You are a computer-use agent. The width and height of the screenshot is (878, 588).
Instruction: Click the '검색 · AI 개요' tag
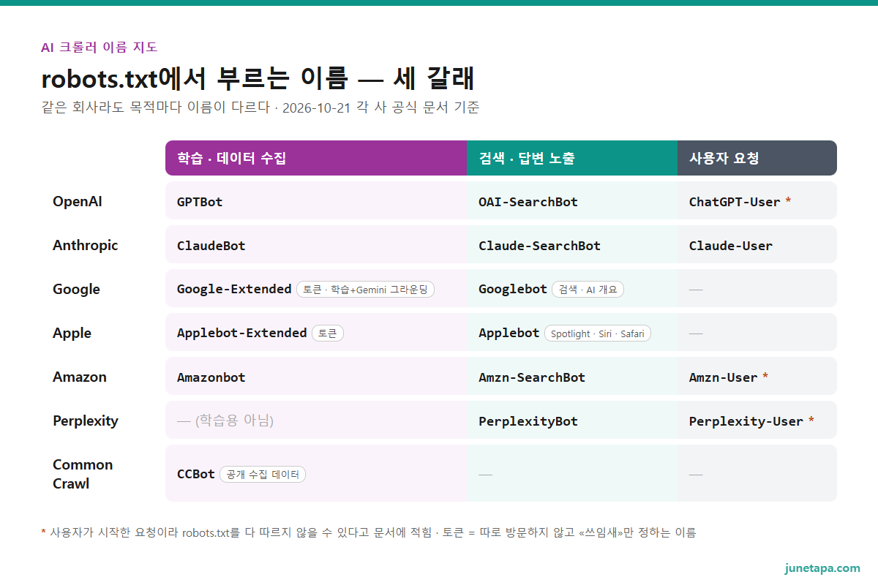(x=588, y=290)
